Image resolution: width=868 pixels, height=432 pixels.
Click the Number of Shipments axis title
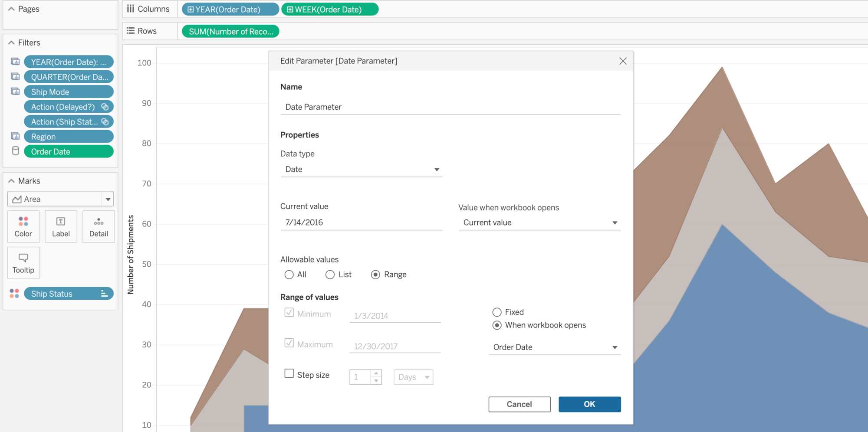coord(131,255)
